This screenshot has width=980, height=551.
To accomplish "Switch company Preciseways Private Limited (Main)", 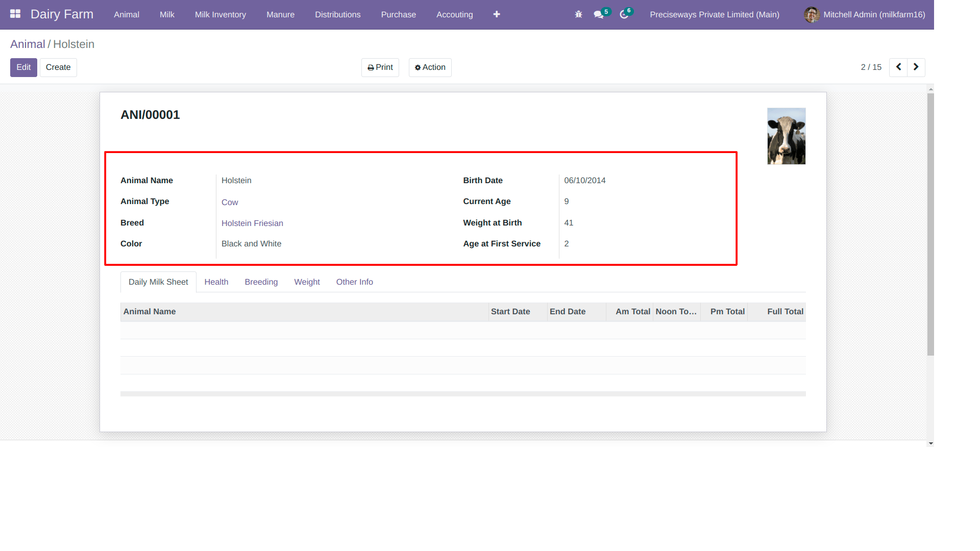I will pyautogui.click(x=715, y=14).
